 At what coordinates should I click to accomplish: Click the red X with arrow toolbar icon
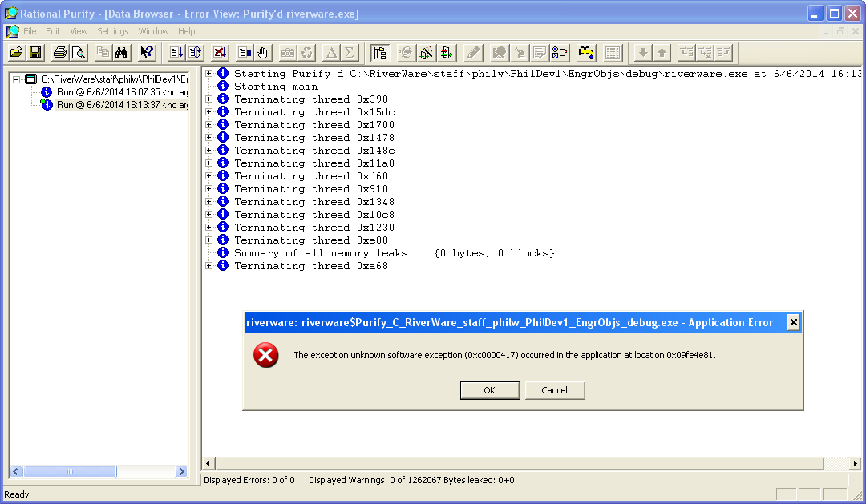(220, 52)
